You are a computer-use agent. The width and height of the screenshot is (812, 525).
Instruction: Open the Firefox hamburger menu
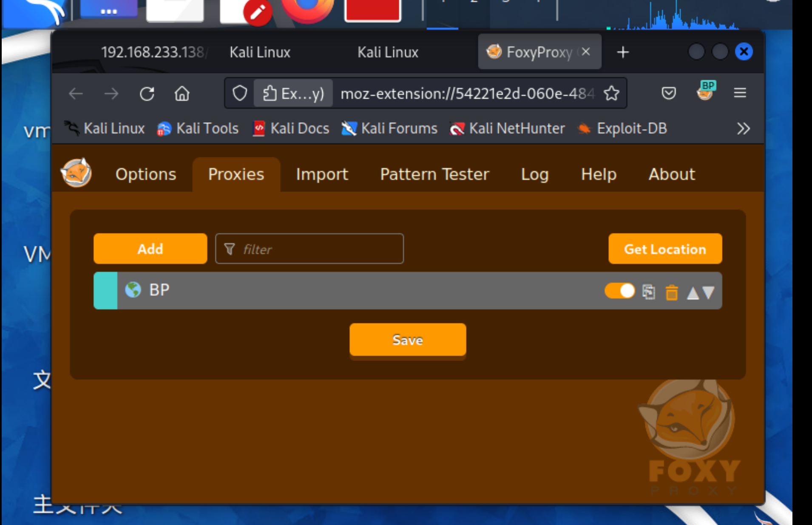(x=740, y=93)
